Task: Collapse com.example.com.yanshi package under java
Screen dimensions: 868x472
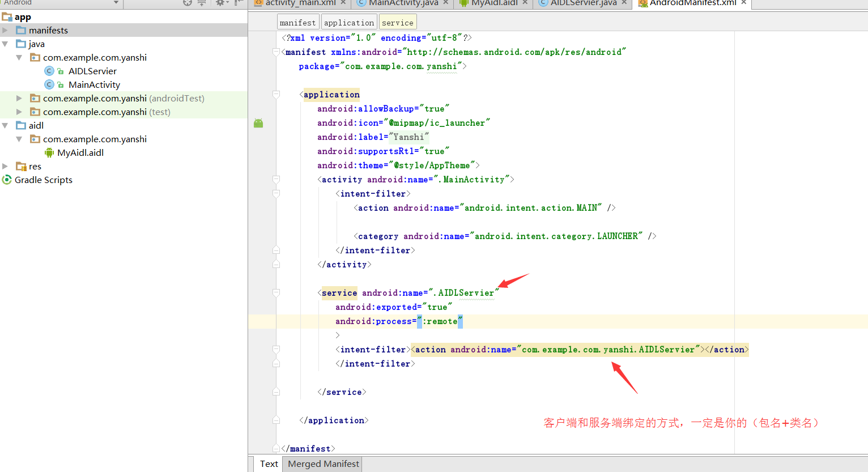Action: click(19, 57)
